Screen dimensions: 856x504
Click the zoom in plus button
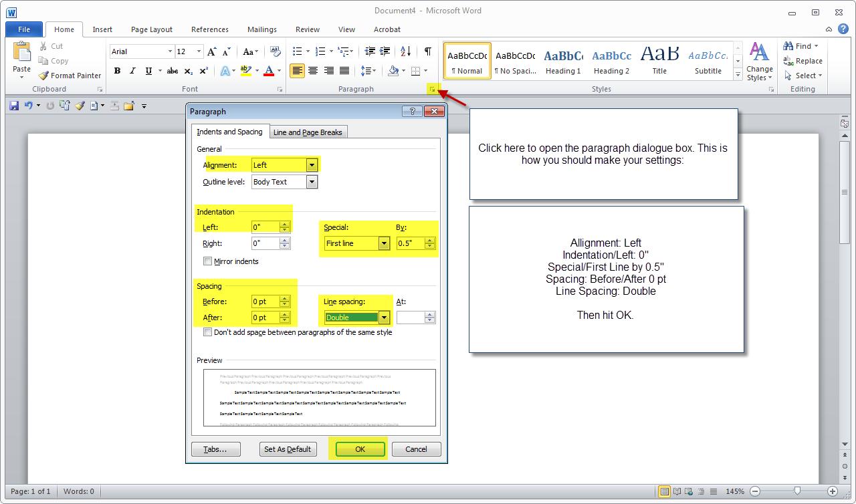(x=832, y=491)
